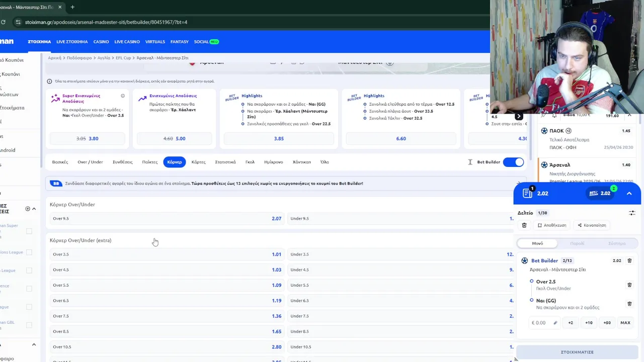Click Bet Builder logo on 6.60 Highlights card
The width and height of the screenshot is (644, 362).
(x=354, y=98)
